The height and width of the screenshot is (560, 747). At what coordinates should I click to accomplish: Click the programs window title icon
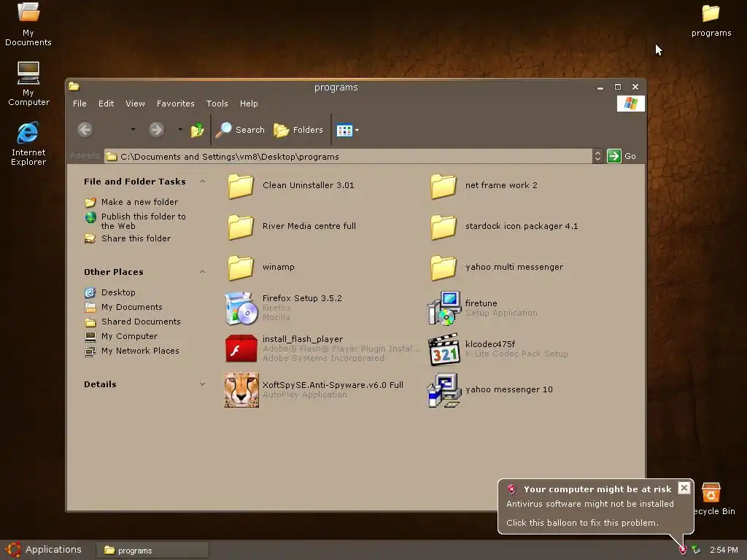tap(74, 86)
